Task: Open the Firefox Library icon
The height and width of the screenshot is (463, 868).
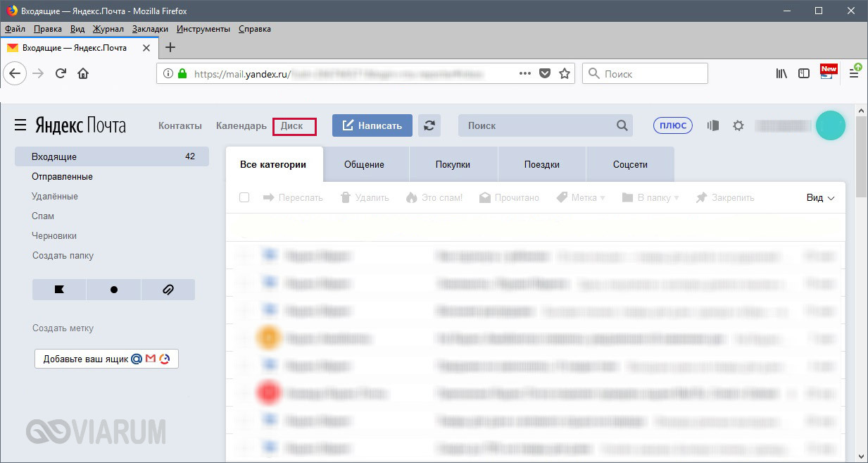Action: click(781, 73)
